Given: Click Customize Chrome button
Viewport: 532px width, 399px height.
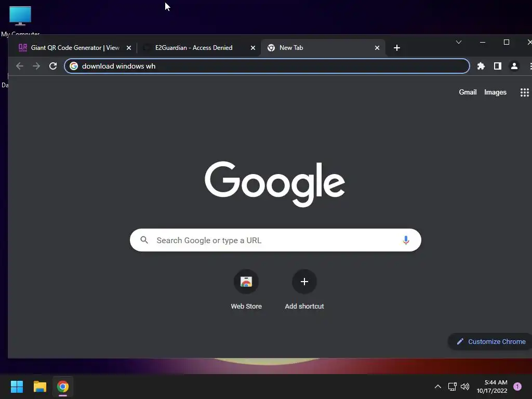Looking at the screenshot, I should pyautogui.click(x=490, y=342).
